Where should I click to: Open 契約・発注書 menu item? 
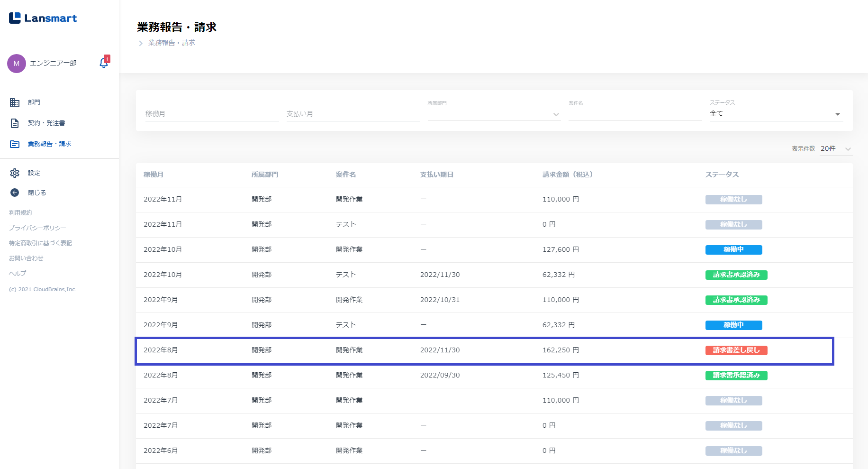pos(46,123)
